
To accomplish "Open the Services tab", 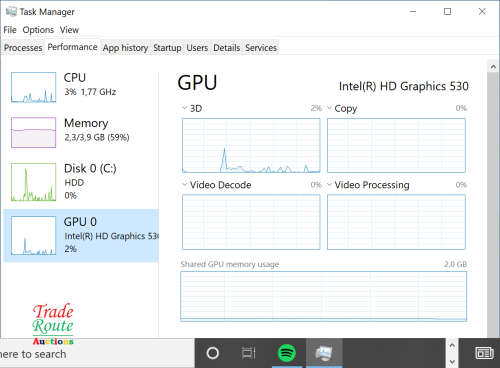I will tap(261, 48).
